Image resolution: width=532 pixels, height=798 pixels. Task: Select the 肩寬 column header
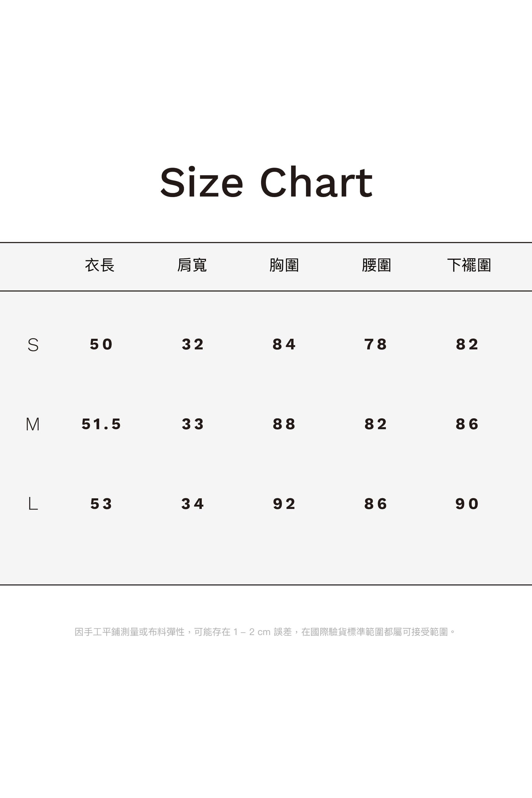coord(192,265)
